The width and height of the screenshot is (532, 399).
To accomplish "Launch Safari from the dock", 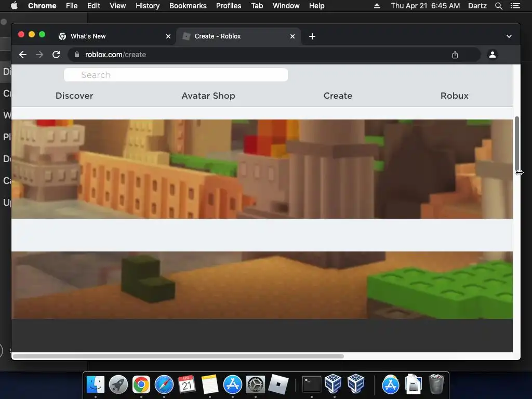I will (x=164, y=384).
